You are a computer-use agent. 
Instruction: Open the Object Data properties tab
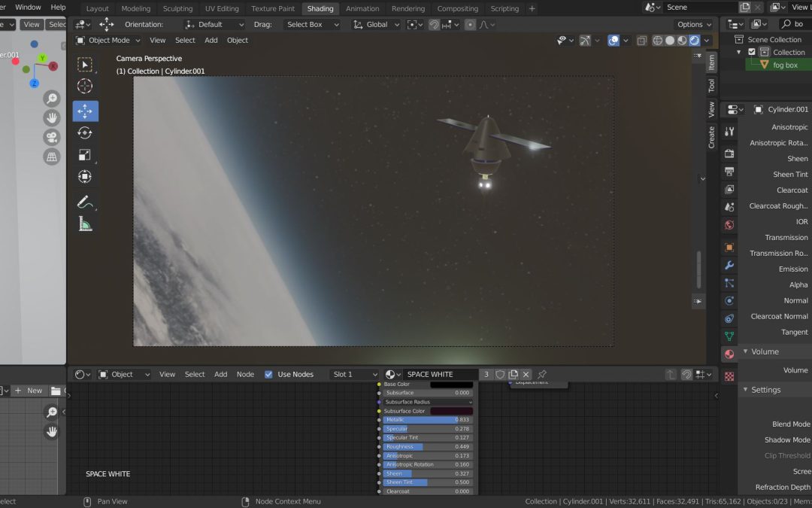pos(729,336)
